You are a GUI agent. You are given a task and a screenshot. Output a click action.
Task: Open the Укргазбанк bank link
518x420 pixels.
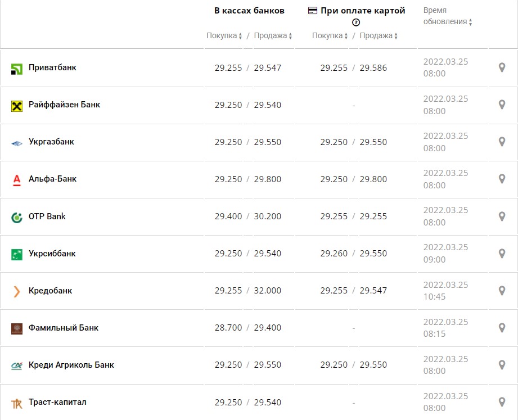(x=51, y=142)
